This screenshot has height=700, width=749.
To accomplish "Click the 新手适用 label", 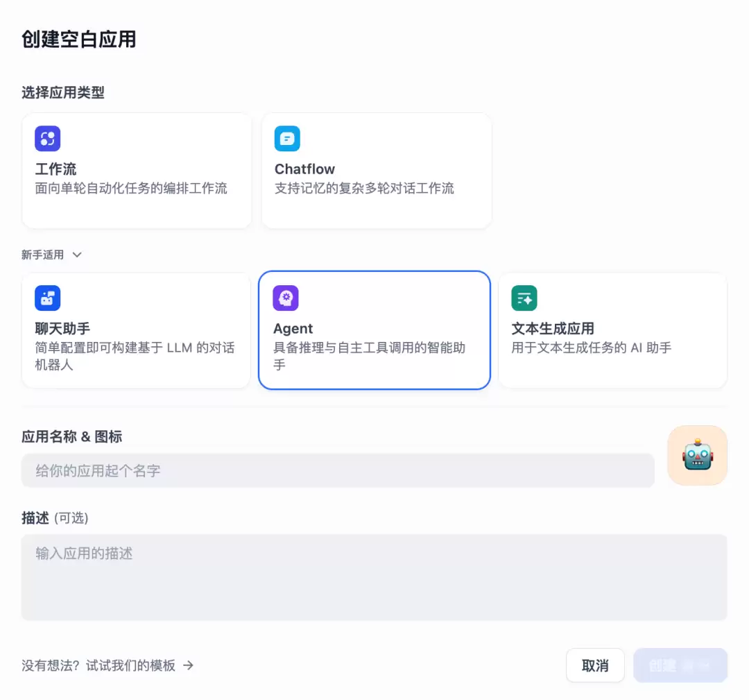I will coord(42,255).
